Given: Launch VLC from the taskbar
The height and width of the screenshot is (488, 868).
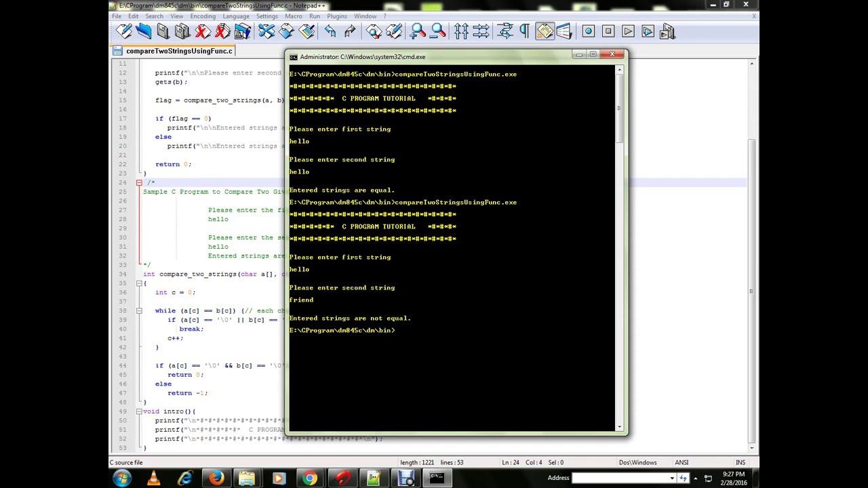Looking at the screenshot, I should [x=153, y=479].
